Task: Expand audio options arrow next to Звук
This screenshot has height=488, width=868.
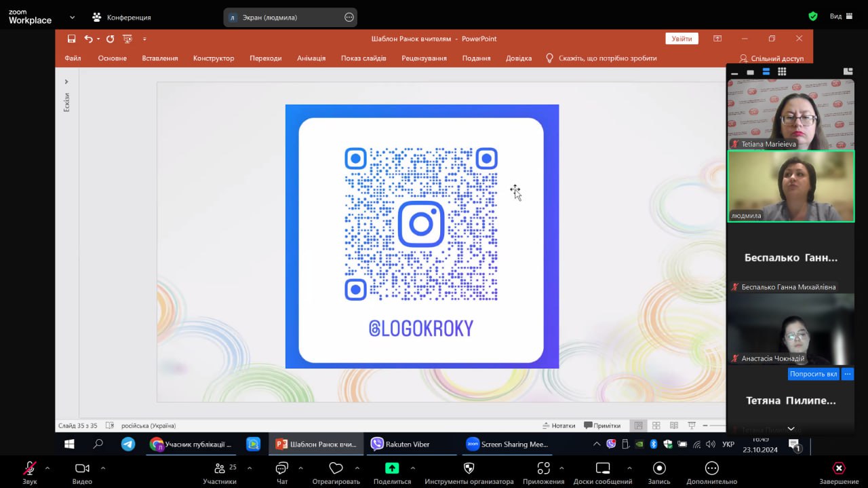Action: (47, 468)
